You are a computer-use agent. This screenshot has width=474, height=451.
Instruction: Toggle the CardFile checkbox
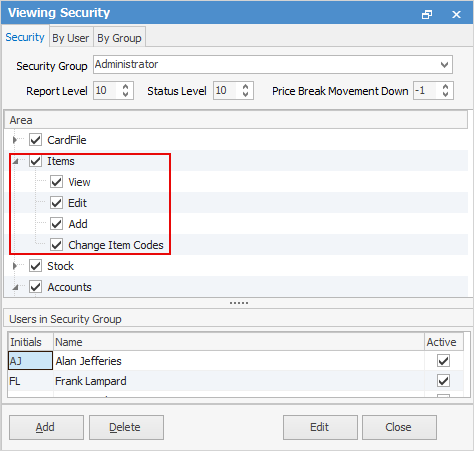[35, 140]
